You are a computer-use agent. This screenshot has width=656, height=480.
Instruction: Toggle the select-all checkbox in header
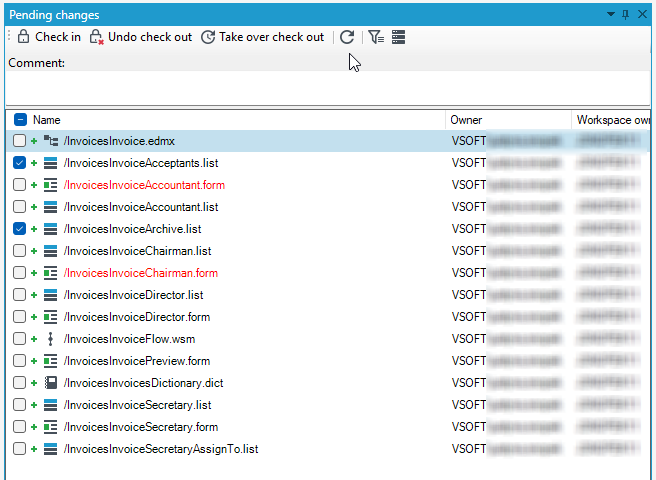(x=20, y=120)
